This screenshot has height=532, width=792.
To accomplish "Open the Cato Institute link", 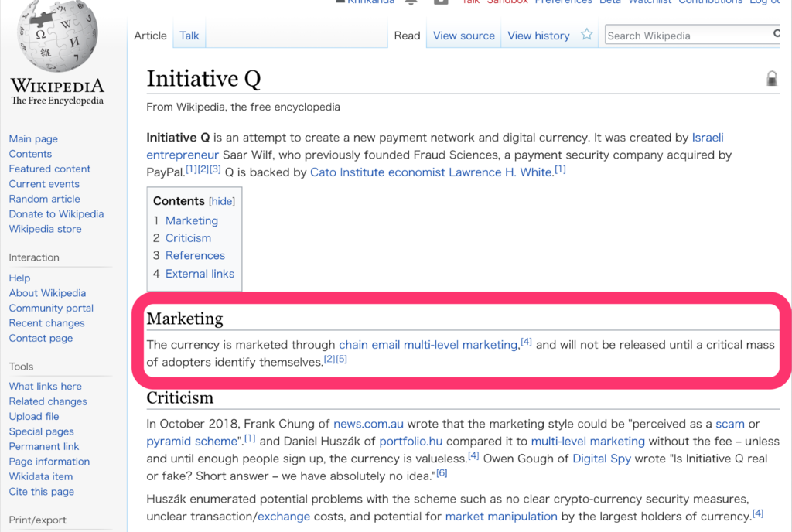I will pyautogui.click(x=347, y=172).
